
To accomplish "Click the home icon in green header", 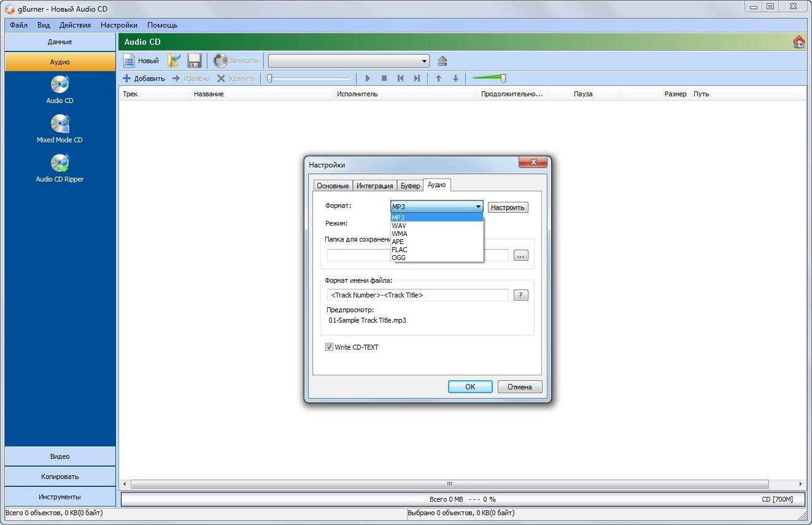I will pos(799,42).
